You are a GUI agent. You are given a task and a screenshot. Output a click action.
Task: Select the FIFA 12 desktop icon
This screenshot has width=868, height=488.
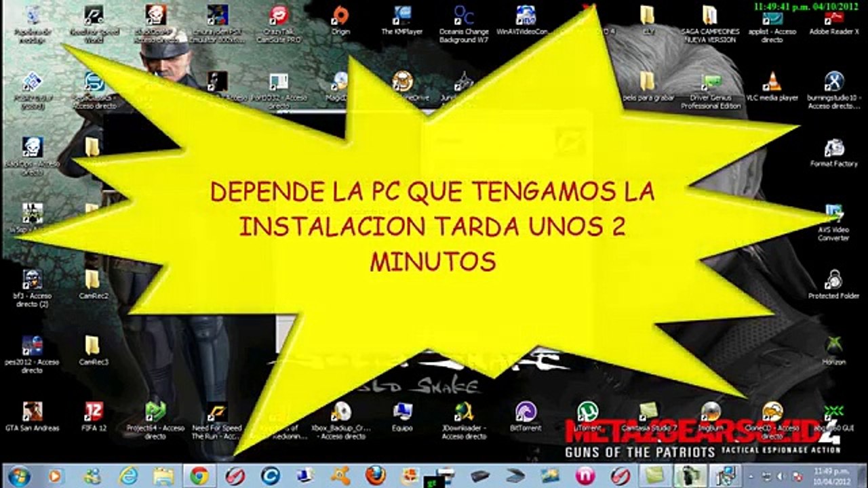94,417
